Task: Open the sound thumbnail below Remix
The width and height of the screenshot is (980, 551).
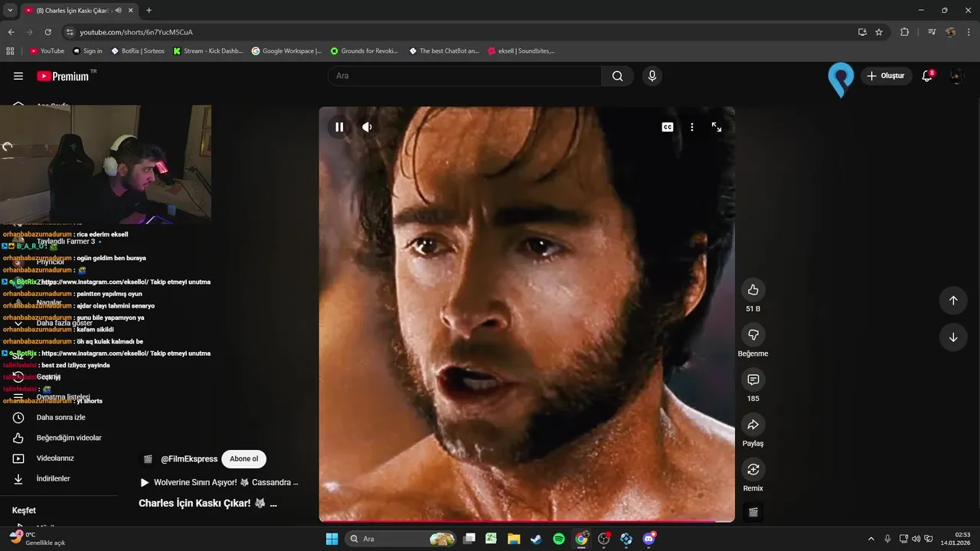Action: 753,512
